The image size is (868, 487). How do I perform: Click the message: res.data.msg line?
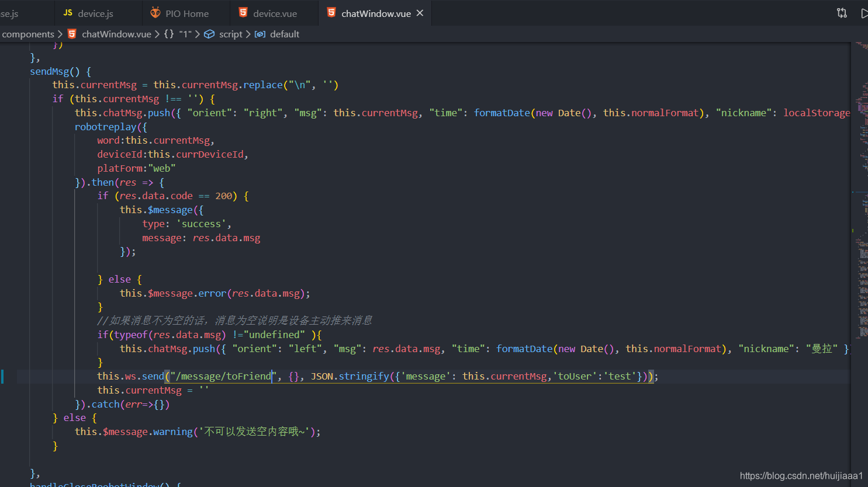point(201,238)
